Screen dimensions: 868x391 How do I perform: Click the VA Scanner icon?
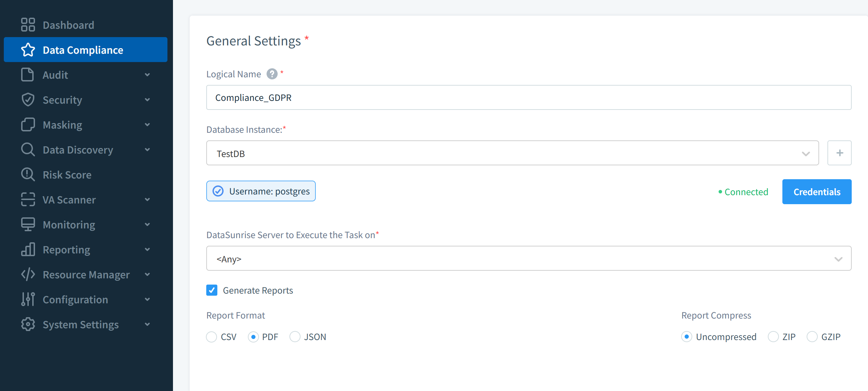(28, 199)
